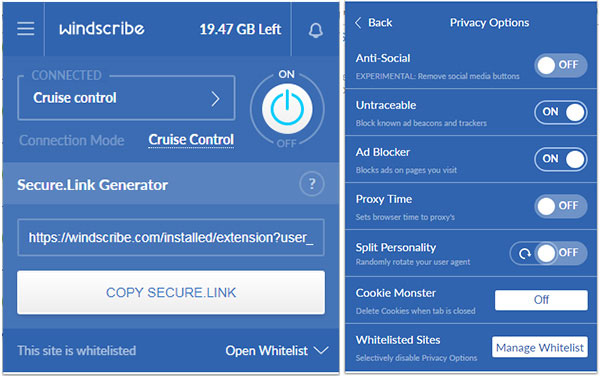Turn off the Untraceable switch
600x377 pixels.
(561, 112)
